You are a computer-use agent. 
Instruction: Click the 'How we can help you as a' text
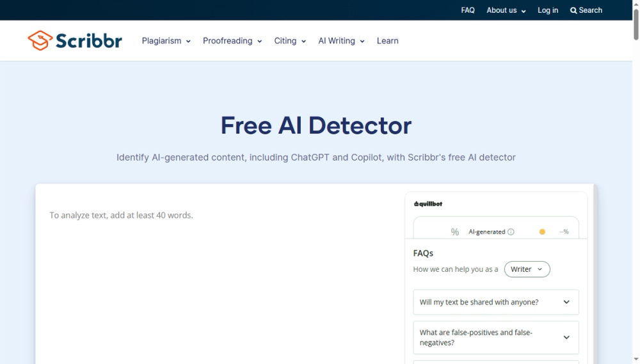(x=456, y=269)
